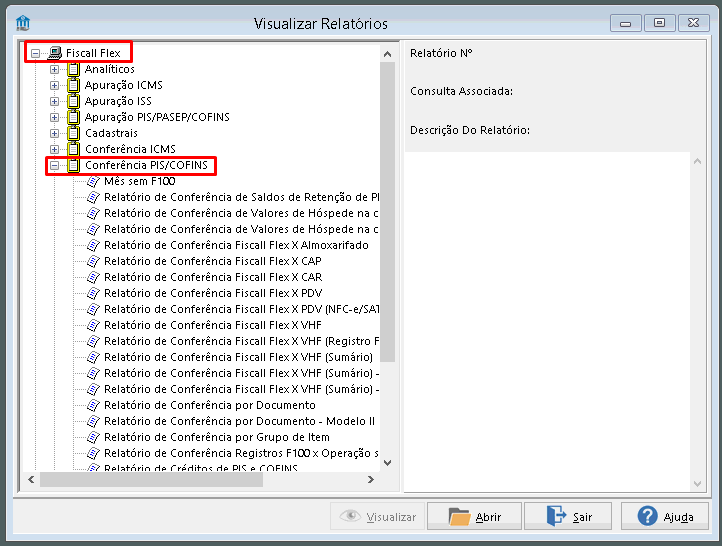Click the Fiscall Flex X CAR report icon
Image resolution: width=722 pixels, height=546 pixels.
tap(93, 277)
